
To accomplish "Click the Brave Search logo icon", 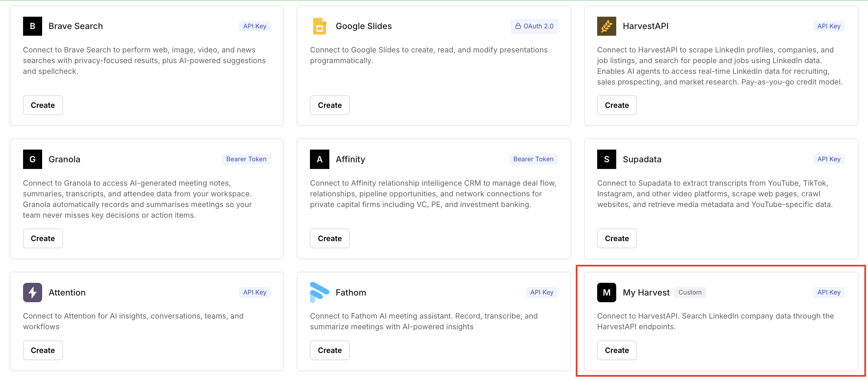I will click(32, 26).
